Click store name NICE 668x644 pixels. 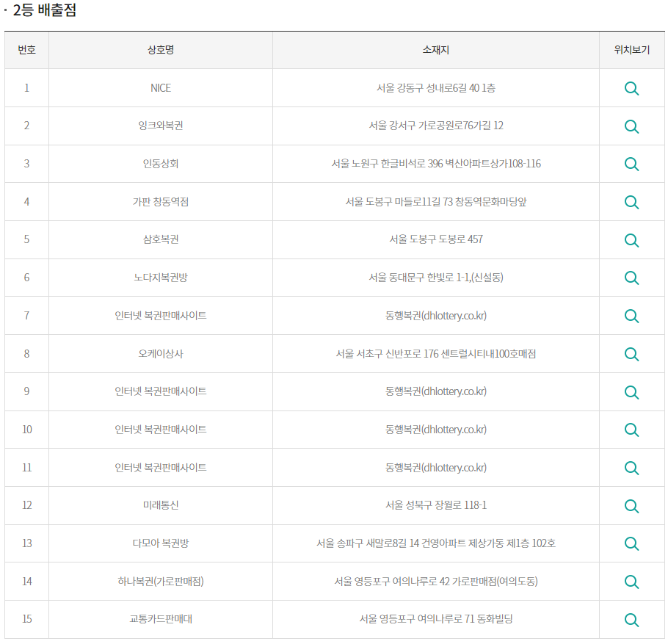click(161, 88)
